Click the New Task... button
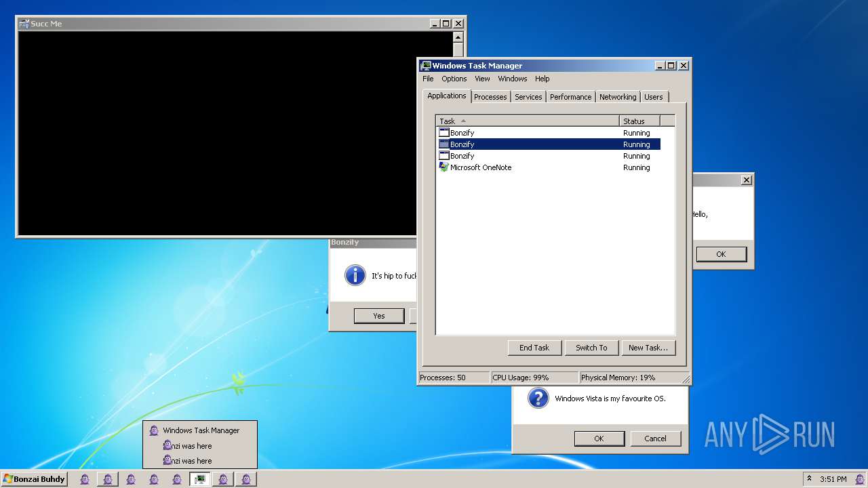Viewport: 868px width, 488px height. [648, 348]
